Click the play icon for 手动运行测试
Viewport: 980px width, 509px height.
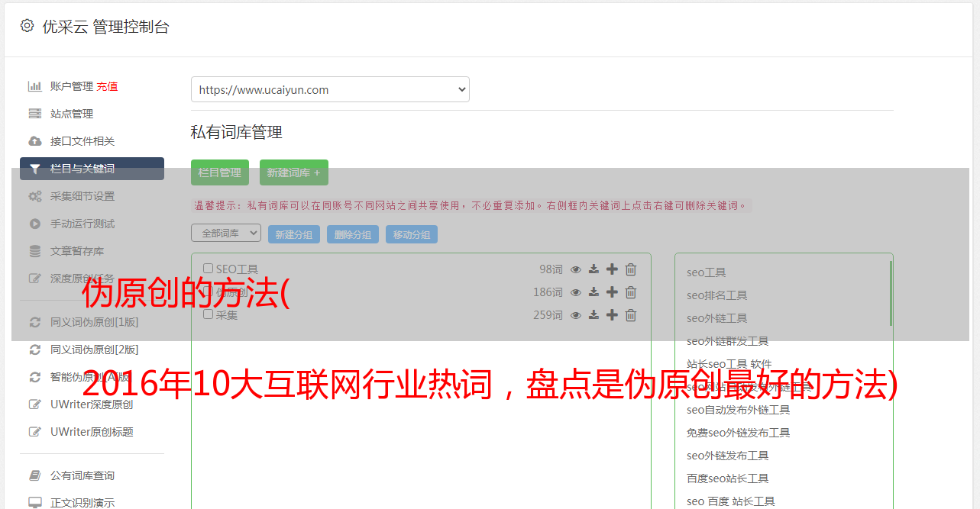pyautogui.click(x=35, y=224)
